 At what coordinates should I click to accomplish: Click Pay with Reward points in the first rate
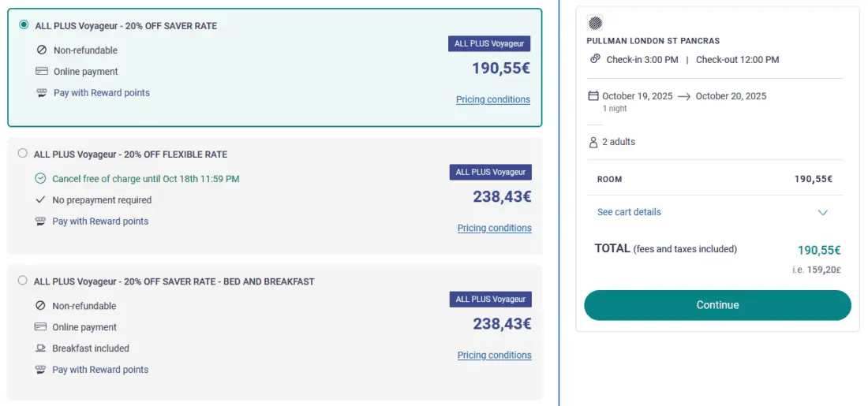click(x=101, y=92)
